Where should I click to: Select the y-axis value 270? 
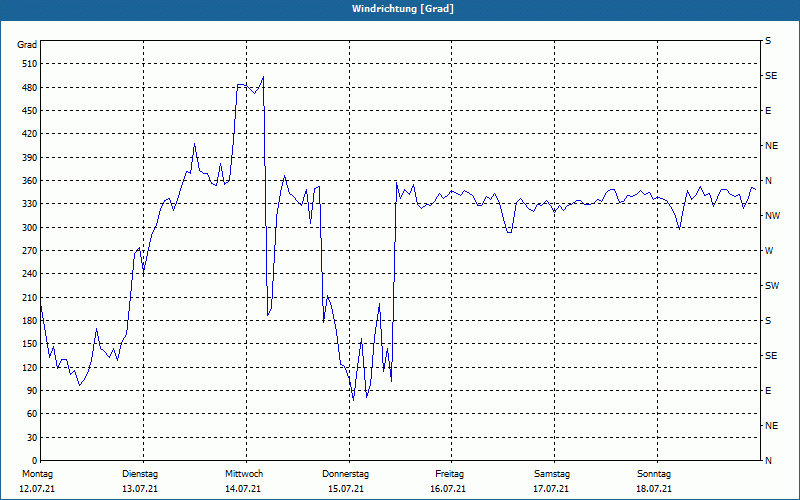[x=30, y=251]
